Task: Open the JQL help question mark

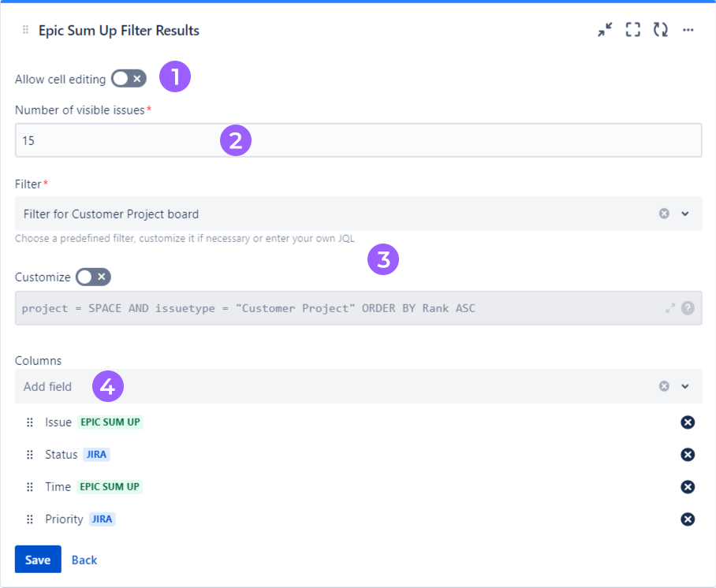Action: pyautogui.click(x=686, y=308)
